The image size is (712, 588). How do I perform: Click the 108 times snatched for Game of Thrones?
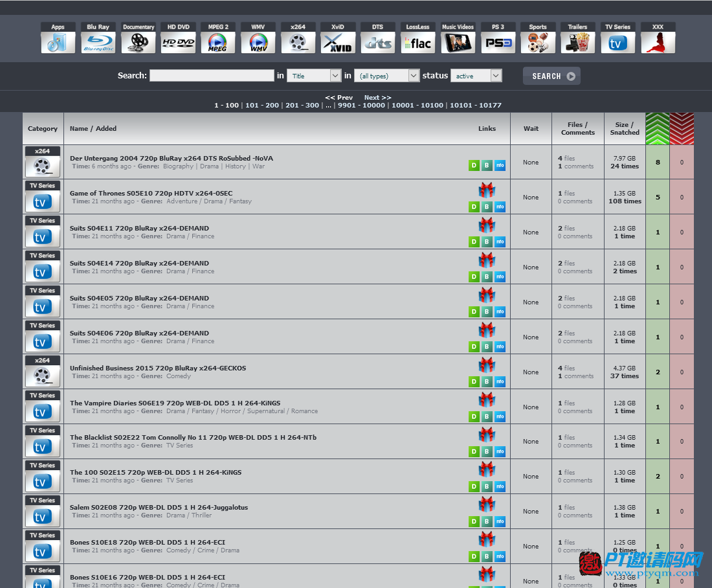tap(625, 201)
